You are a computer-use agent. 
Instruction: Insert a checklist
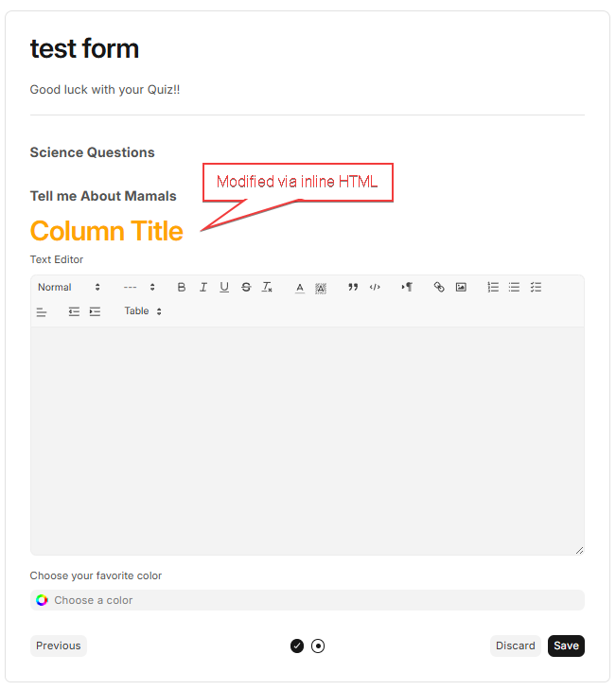point(536,288)
